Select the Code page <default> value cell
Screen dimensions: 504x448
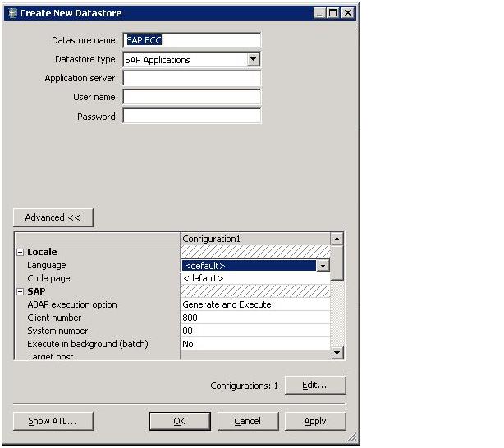coord(255,278)
